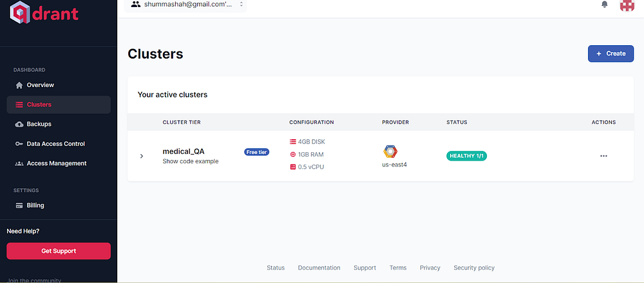The width and height of the screenshot is (644, 283).
Task: Open the Documentation footer link
Action: 319,268
